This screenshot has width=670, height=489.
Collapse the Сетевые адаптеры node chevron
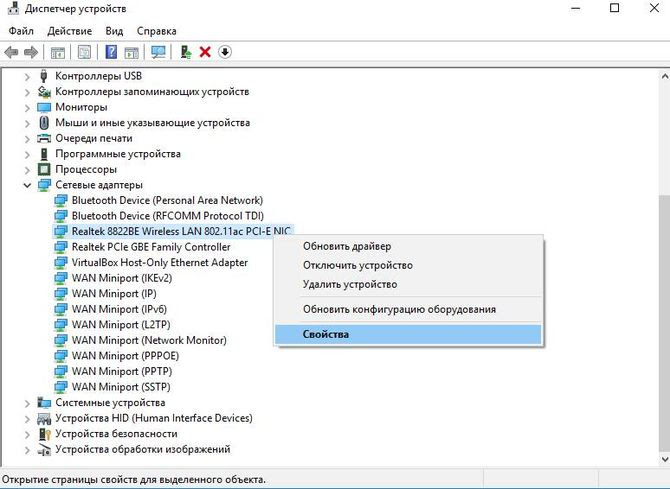(27, 185)
